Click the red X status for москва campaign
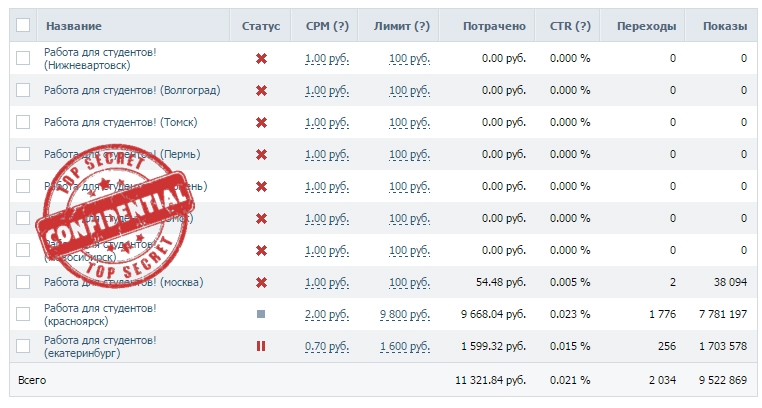The height and width of the screenshot is (408, 762). coord(262,283)
